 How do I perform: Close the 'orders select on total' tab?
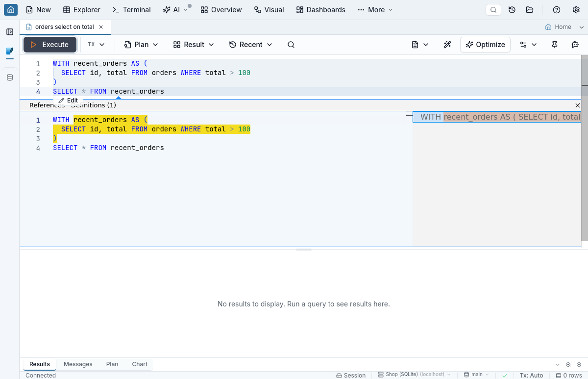coord(101,27)
